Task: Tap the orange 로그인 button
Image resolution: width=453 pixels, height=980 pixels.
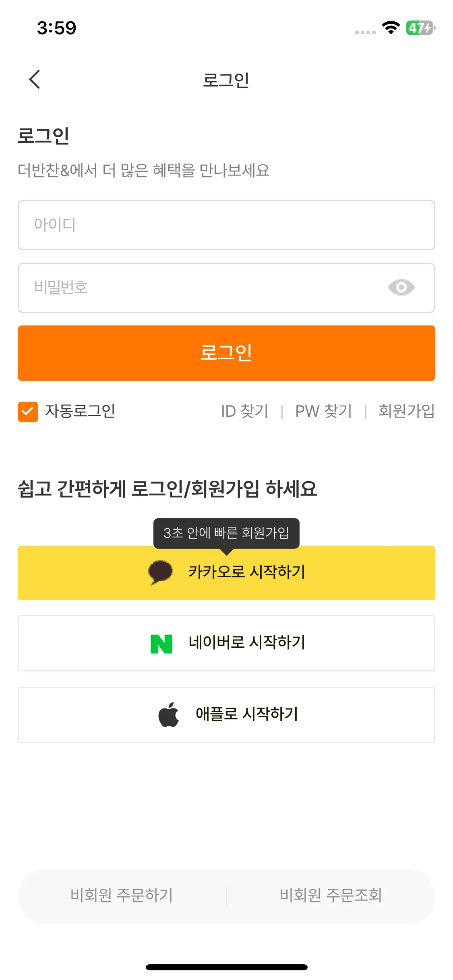Action: pos(226,353)
